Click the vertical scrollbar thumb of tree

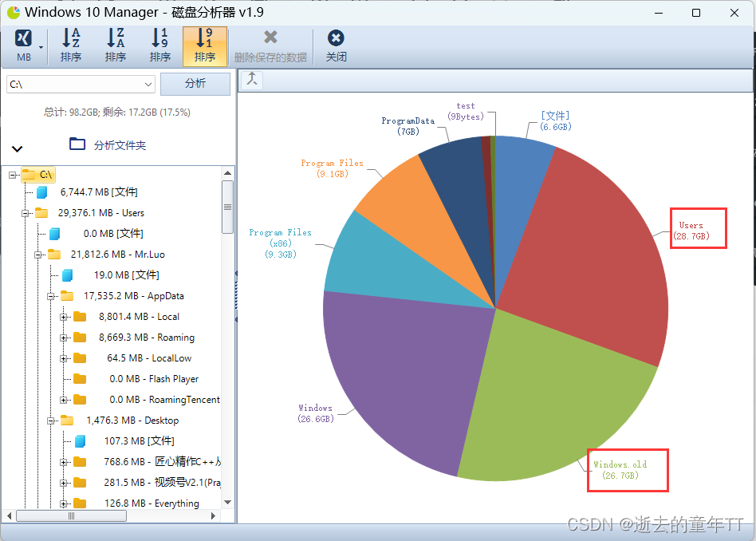[x=227, y=207]
